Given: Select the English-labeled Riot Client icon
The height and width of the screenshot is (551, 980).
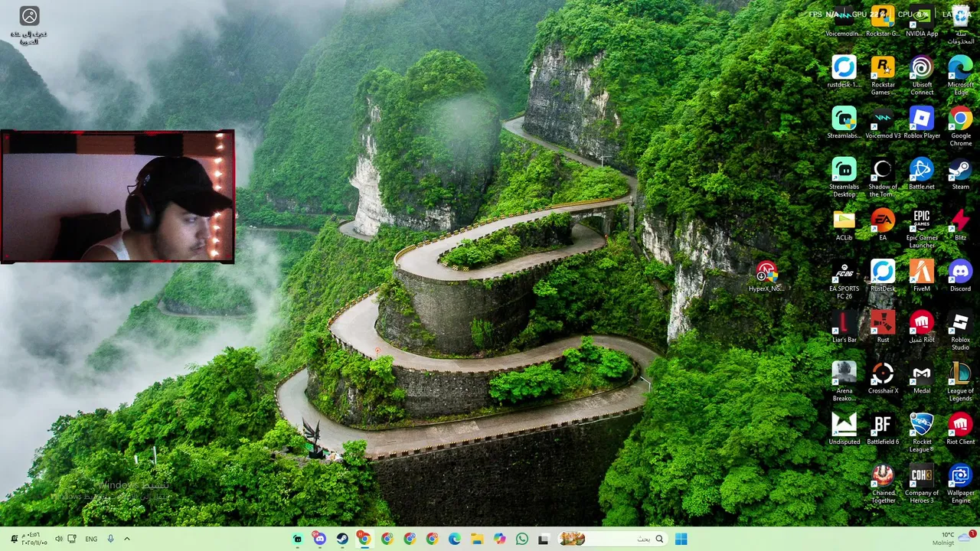Looking at the screenshot, I should (961, 429).
